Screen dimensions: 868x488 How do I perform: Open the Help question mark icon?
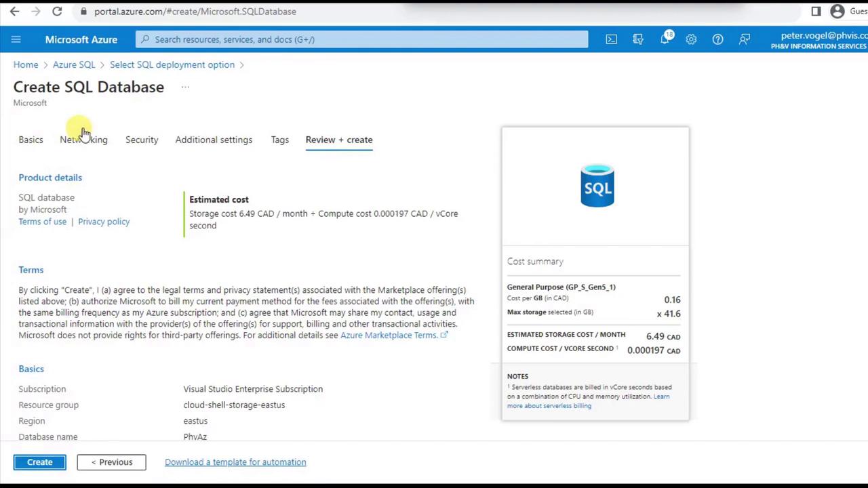(x=717, y=39)
